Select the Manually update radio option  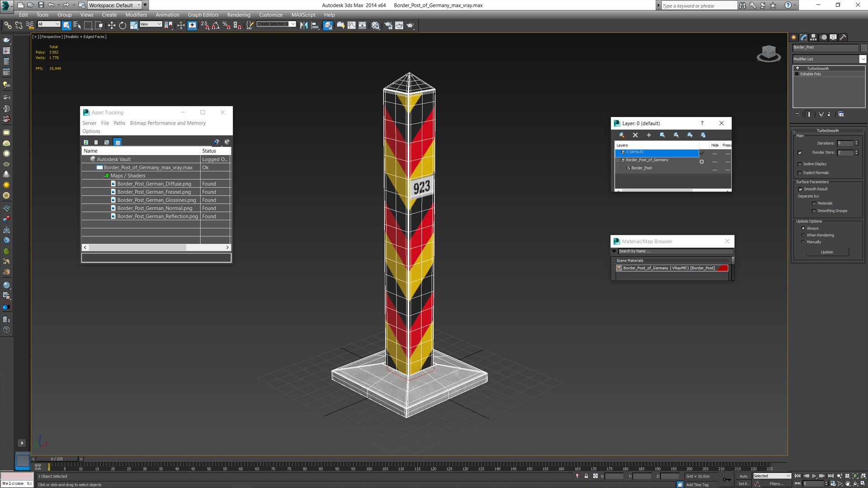click(x=803, y=242)
